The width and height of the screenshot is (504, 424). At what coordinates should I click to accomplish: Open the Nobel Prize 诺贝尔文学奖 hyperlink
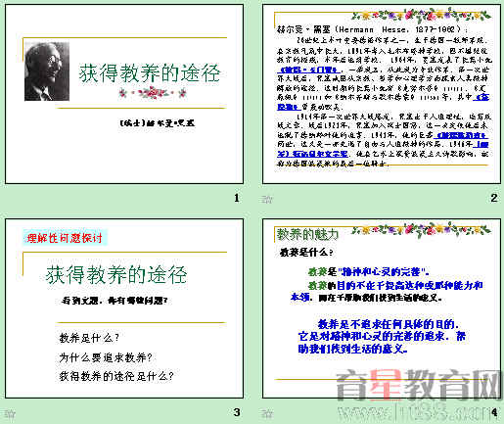pos(312,154)
